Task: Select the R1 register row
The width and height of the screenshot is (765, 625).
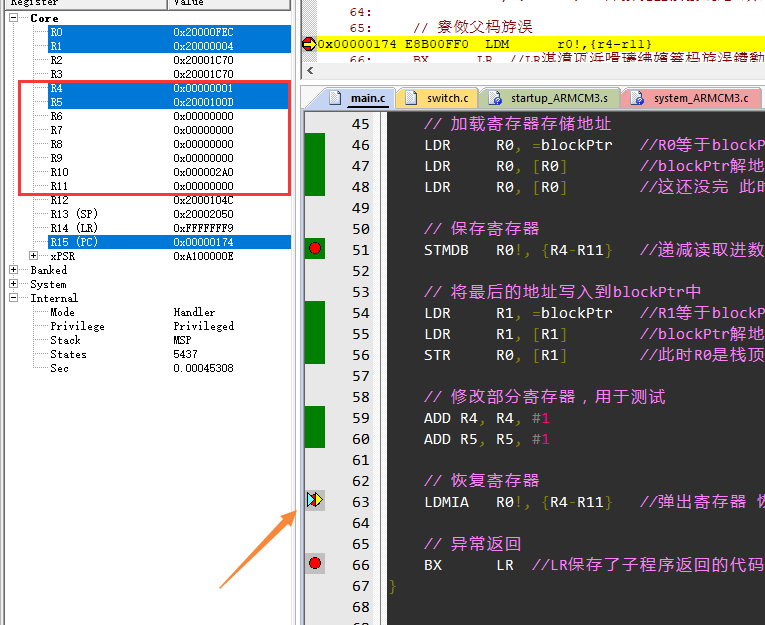Action: 169,46
